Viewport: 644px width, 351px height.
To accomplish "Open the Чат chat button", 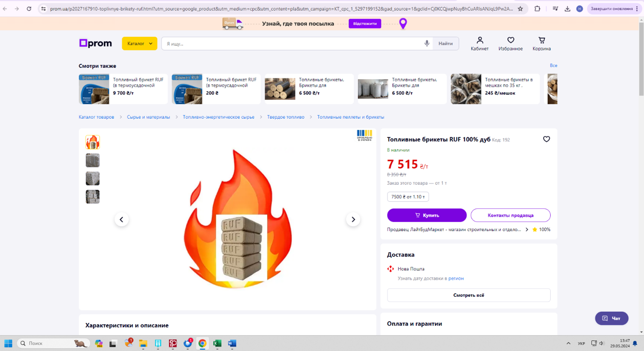I will (612, 318).
